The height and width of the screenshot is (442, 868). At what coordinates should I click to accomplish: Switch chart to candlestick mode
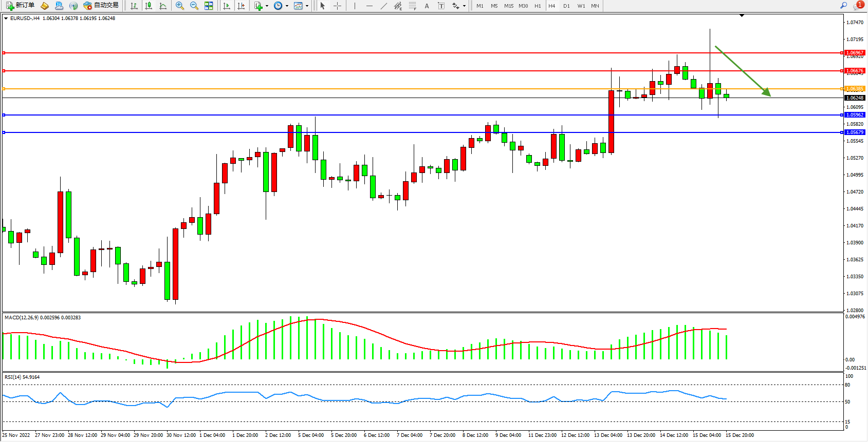[149, 6]
